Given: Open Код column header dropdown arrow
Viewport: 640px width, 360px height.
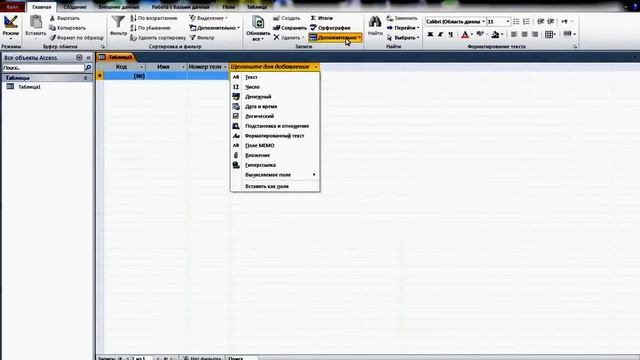Looking at the screenshot, I should 141,67.
